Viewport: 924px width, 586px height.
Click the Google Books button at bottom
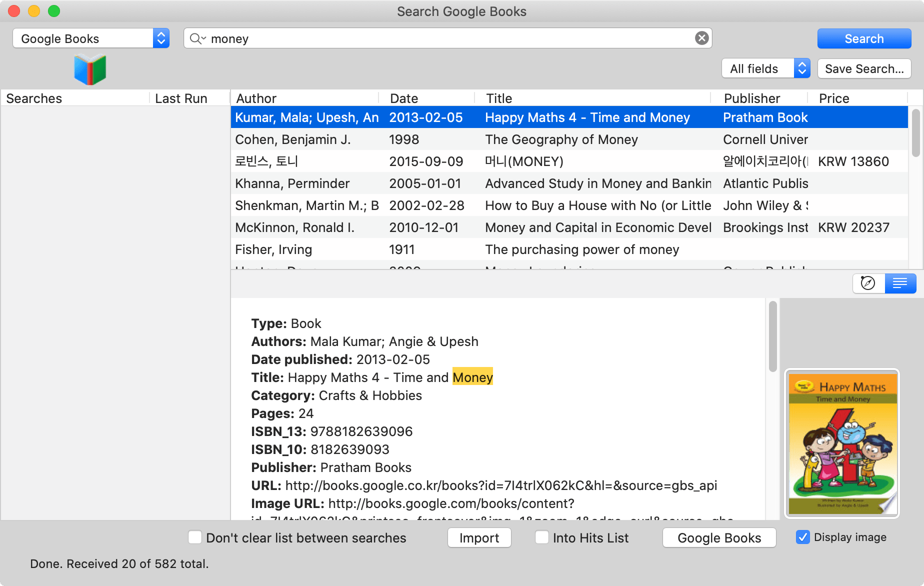click(719, 537)
